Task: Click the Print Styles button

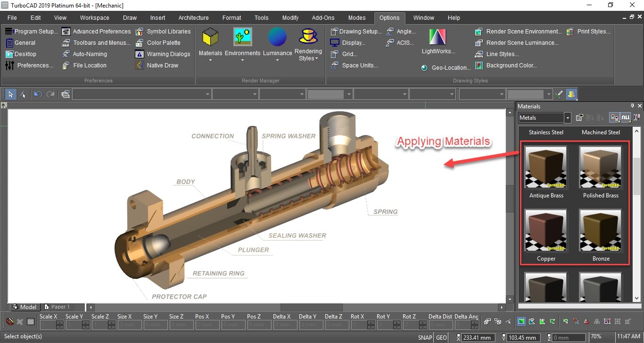Action: (x=589, y=32)
